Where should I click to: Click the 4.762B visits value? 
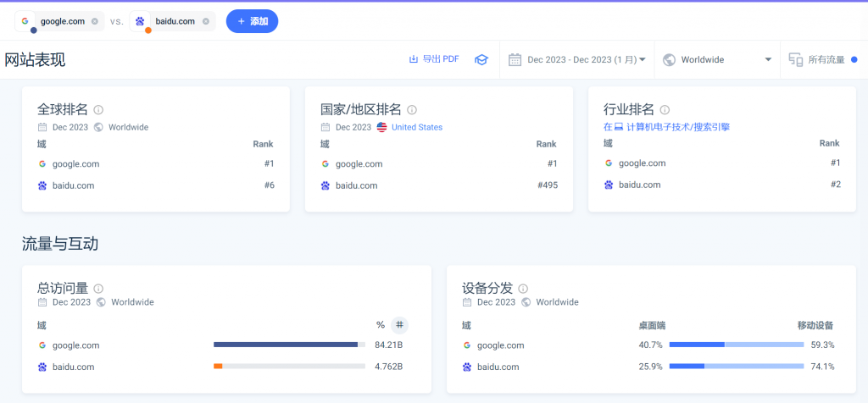388,367
